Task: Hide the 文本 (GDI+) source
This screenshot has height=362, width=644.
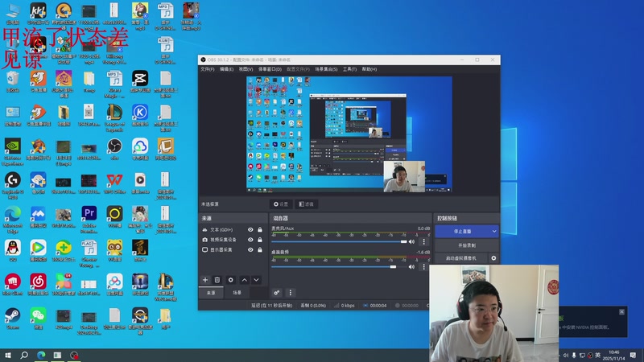Action: pos(250,230)
